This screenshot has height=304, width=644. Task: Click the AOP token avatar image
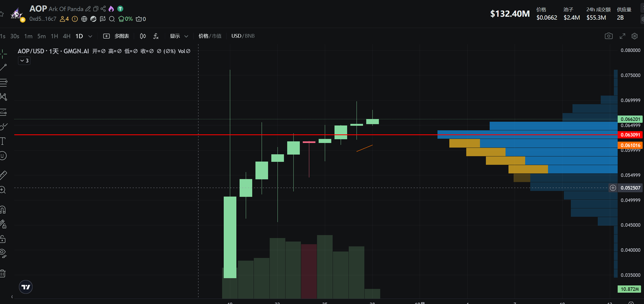[17, 14]
